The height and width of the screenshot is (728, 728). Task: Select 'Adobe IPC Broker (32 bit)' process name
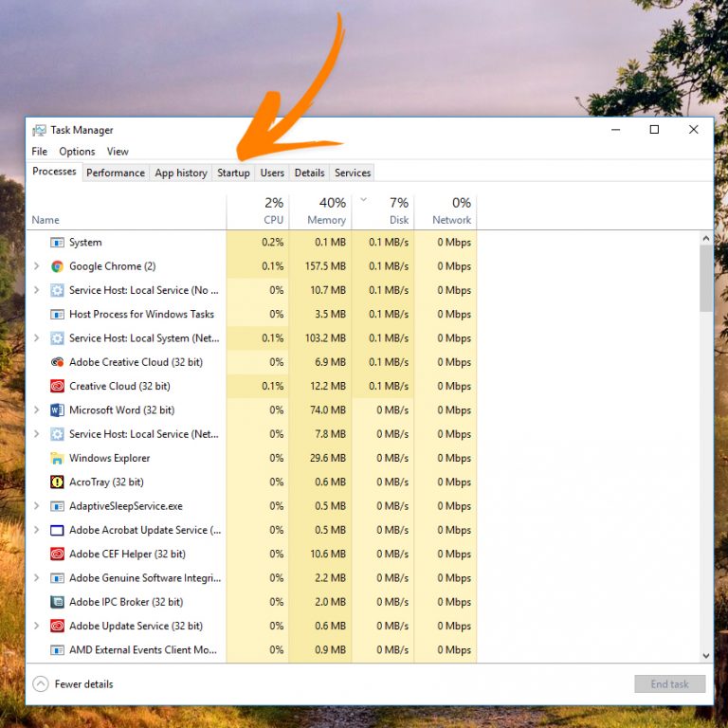[126, 602]
